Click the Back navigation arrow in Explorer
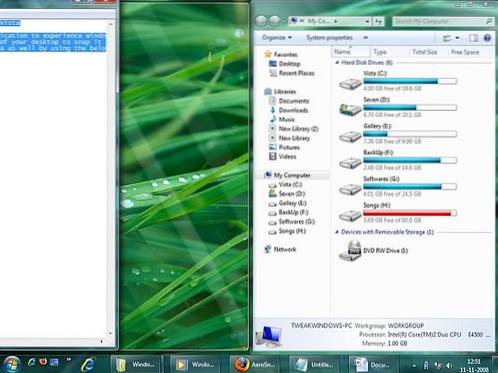The height and width of the screenshot is (373, 498). click(x=262, y=21)
